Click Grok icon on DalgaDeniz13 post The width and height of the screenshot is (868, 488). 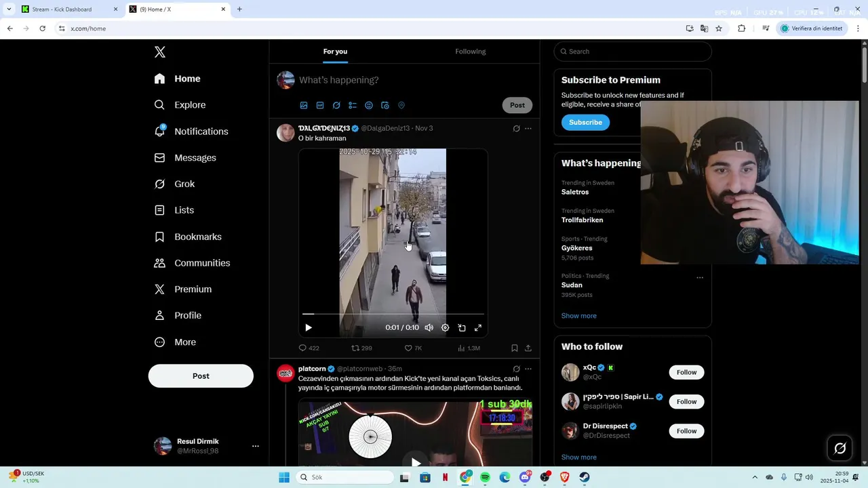pos(516,129)
